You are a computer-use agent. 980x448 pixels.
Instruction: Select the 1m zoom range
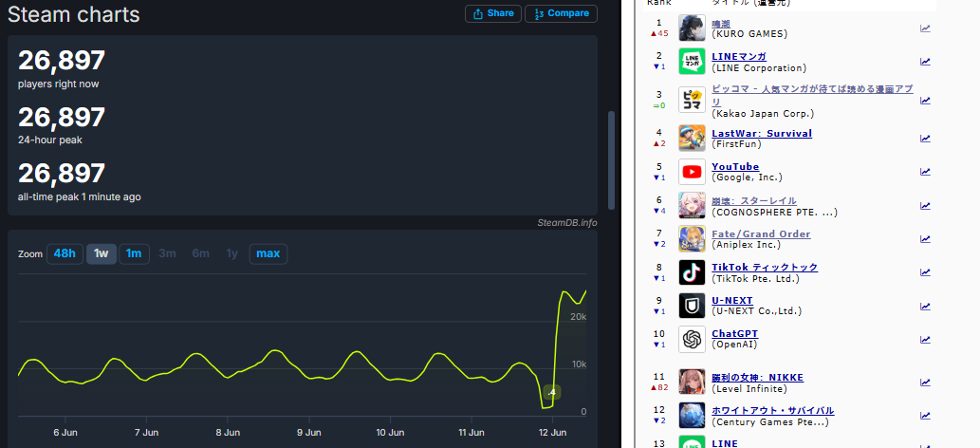tap(134, 254)
